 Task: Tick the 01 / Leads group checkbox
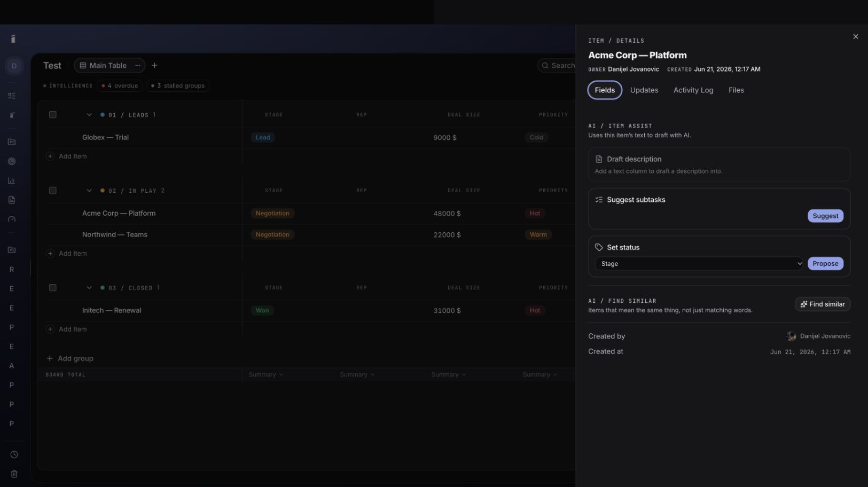coord(53,115)
